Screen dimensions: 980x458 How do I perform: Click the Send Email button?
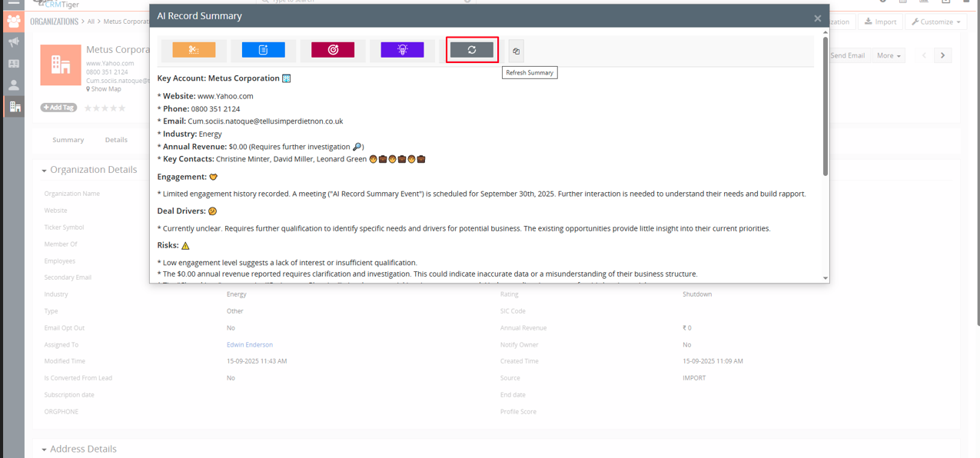pyautogui.click(x=847, y=55)
